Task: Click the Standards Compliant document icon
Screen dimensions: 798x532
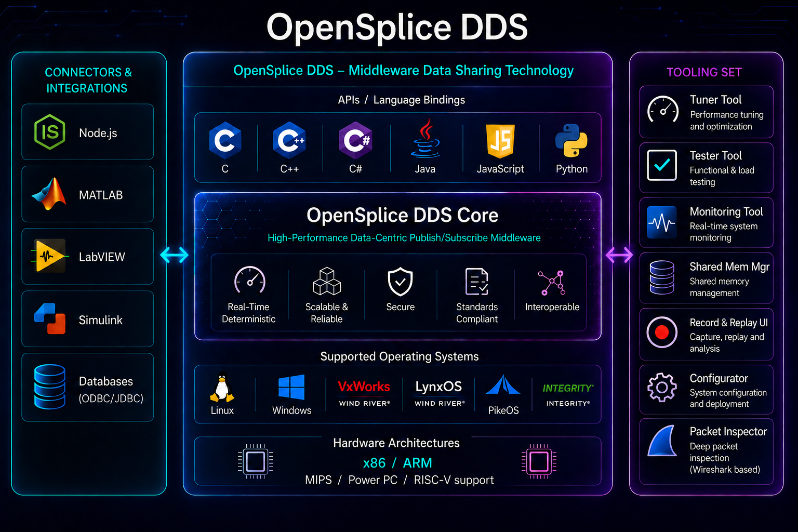Action: click(477, 282)
